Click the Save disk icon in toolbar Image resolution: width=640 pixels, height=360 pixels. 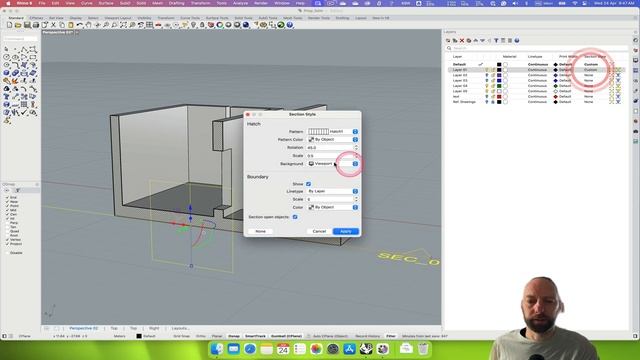click(x=27, y=25)
